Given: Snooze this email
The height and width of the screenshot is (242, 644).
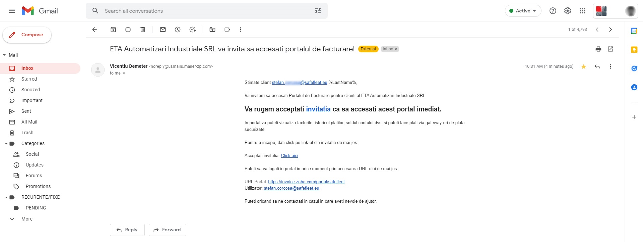Looking at the screenshot, I should 178,30.
